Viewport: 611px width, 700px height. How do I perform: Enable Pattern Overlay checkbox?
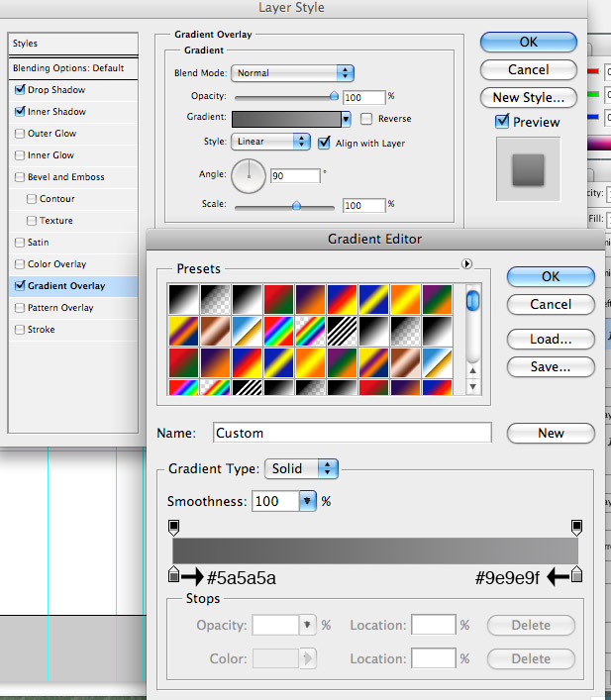pyautogui.click(x=20, y=308)
